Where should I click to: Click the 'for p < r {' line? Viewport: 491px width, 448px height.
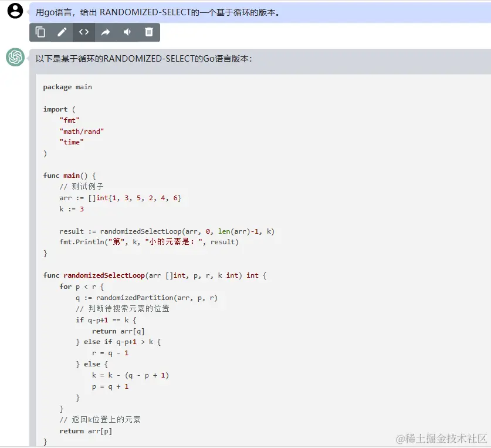82,287
